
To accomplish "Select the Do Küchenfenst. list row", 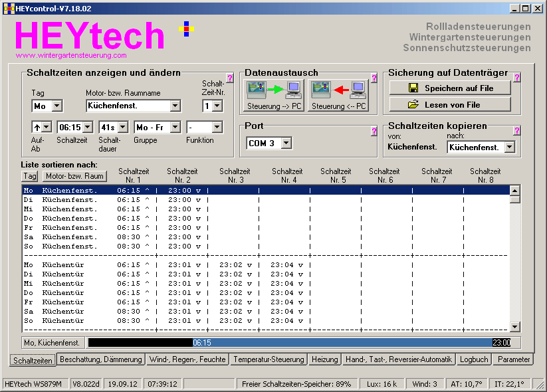I will coord(266,219).
